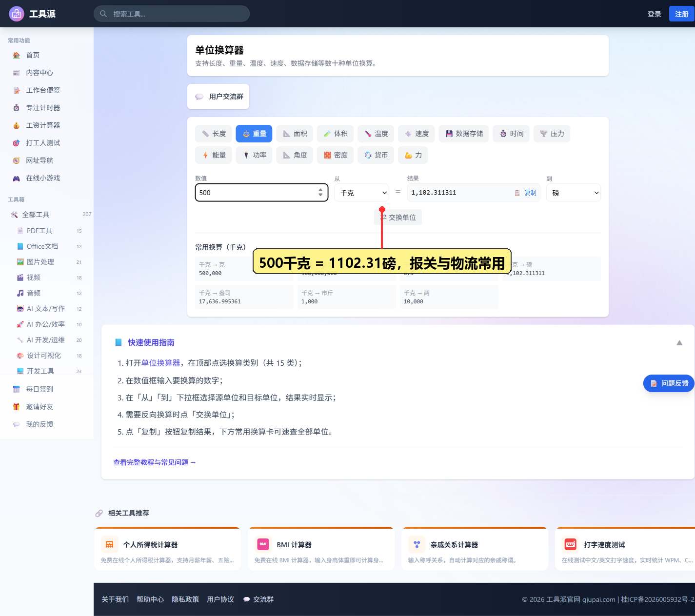Select the 功率 category tab
This screenshot has width=695, height=616.
(x=254, y=155)
